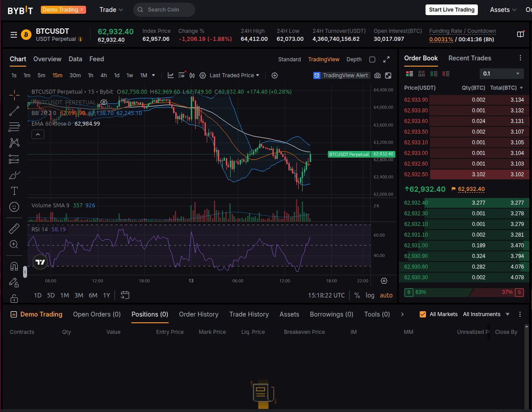Add a chart with the plus icon
The image size is (532, 412).
275,75
